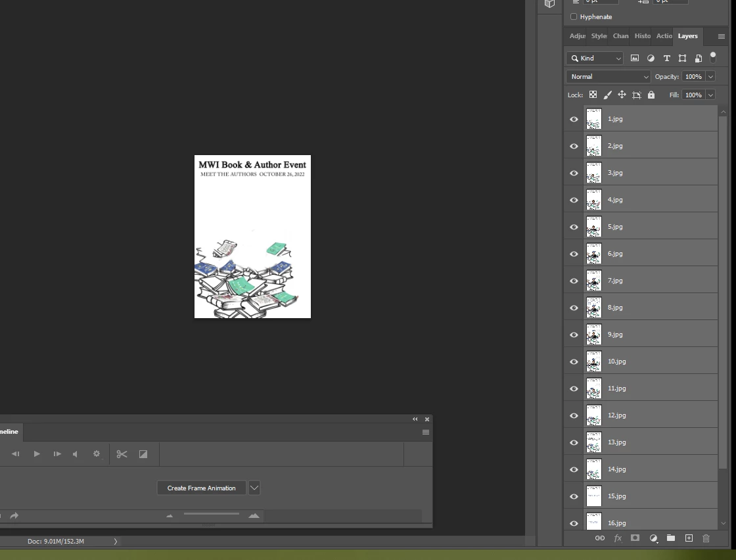The height and width of the screenshot is (560, 736).
Task: Zoom out timeline small mountain icon
Action: tap(170, 516)
